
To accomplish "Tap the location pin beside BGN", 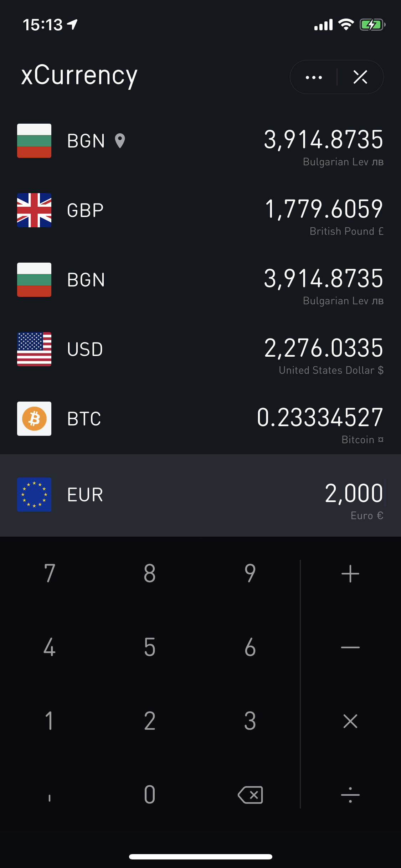I will 120,141.
